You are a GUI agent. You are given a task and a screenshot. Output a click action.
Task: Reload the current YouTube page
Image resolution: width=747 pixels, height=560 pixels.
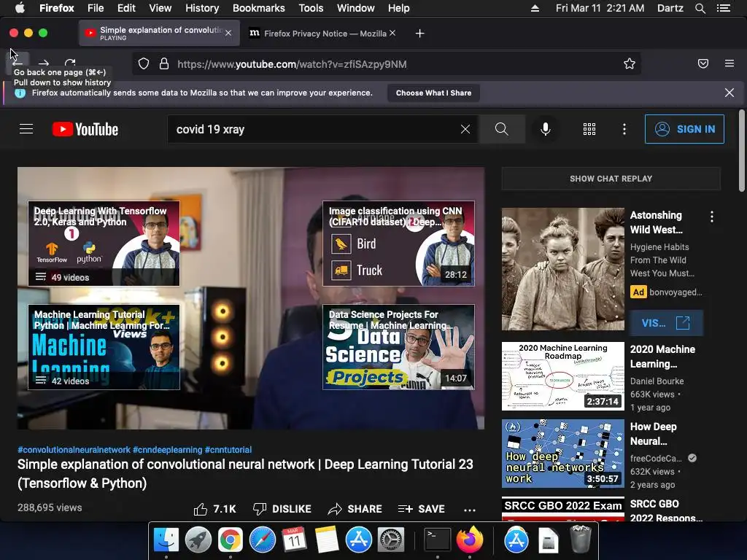(x=70, y=63)
